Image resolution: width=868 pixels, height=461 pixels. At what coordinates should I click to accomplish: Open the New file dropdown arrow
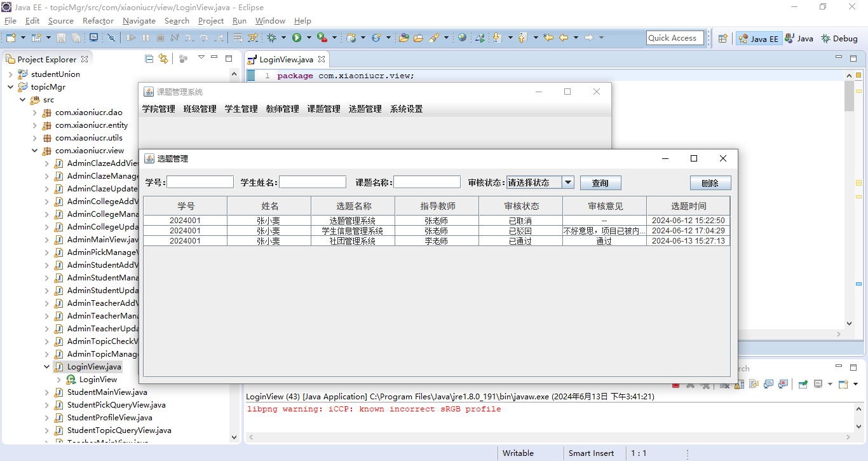(x=23, y=38)
